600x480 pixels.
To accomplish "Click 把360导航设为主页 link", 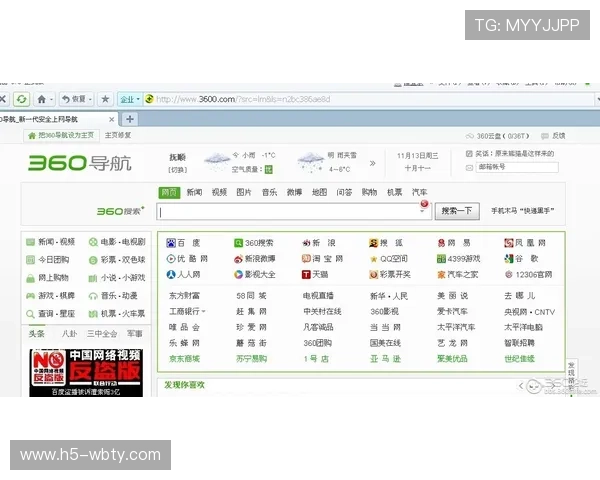I will [61, 135].
